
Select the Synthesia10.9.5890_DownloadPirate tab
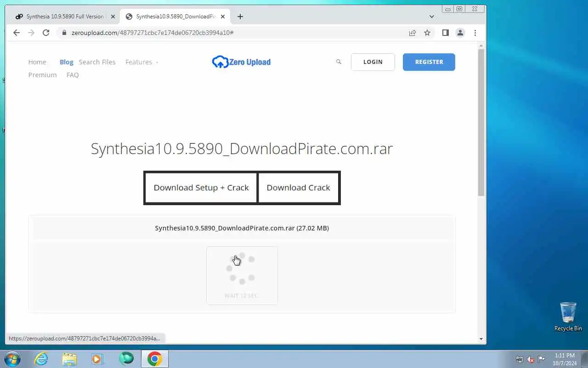[x=175, y=17]
